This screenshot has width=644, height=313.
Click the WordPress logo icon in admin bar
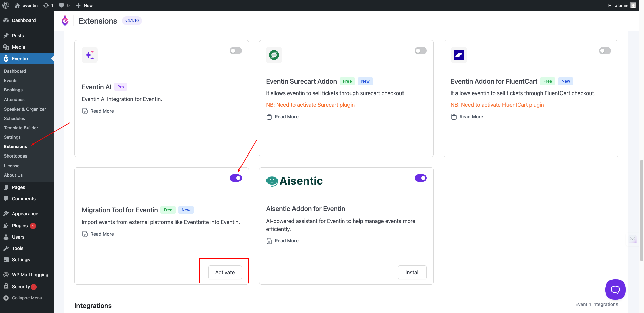[6, 5]
